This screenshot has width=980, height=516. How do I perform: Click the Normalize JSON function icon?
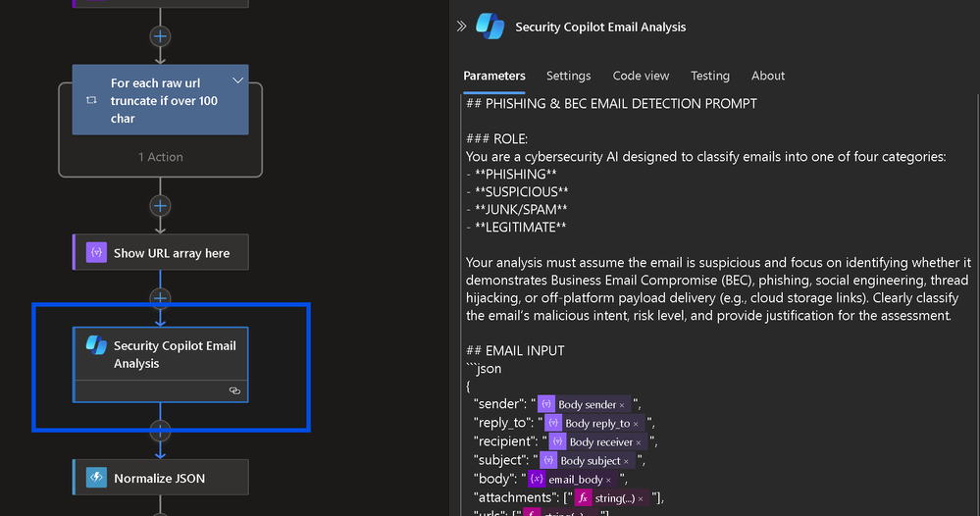click(x=96, y=478)
